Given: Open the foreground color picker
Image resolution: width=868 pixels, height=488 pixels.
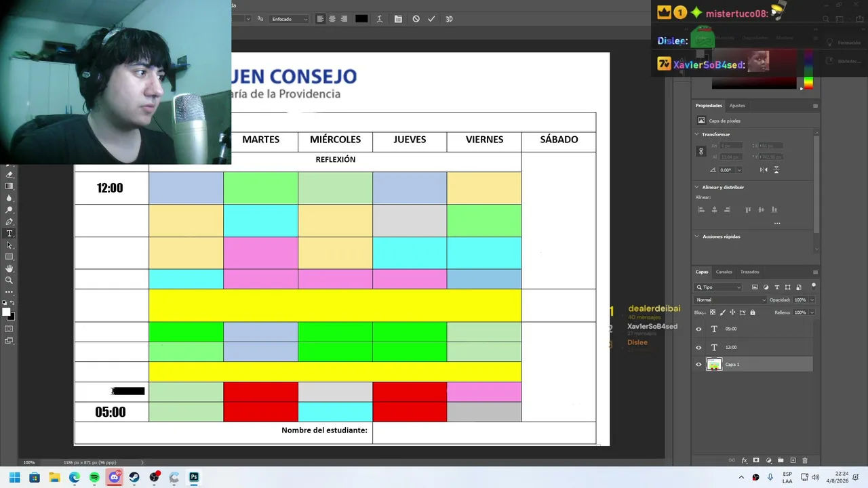Looking at the screenshot, I should 7,312.
